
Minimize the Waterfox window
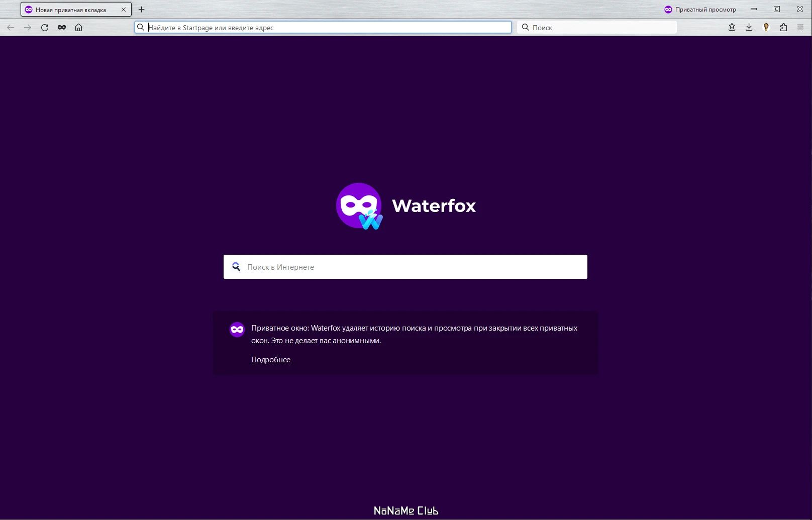tap(754, 9)
